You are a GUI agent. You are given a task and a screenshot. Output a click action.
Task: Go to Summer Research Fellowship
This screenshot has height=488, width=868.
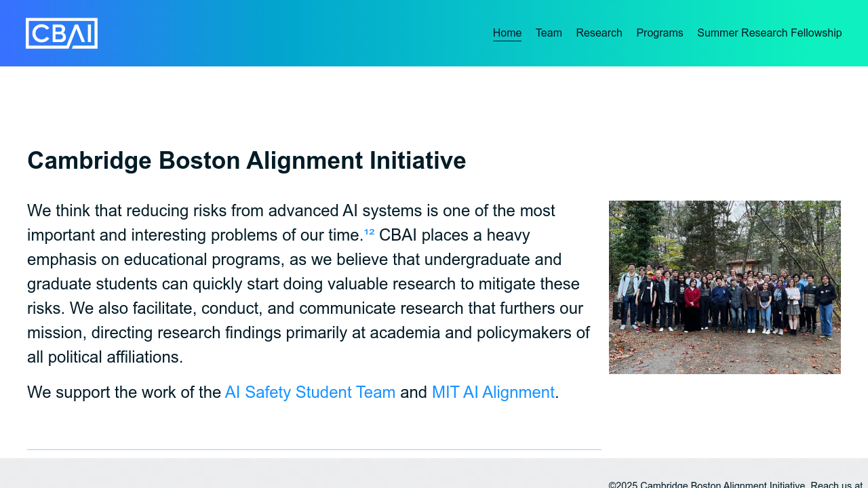pyautogui.click(x=770, y=33)
